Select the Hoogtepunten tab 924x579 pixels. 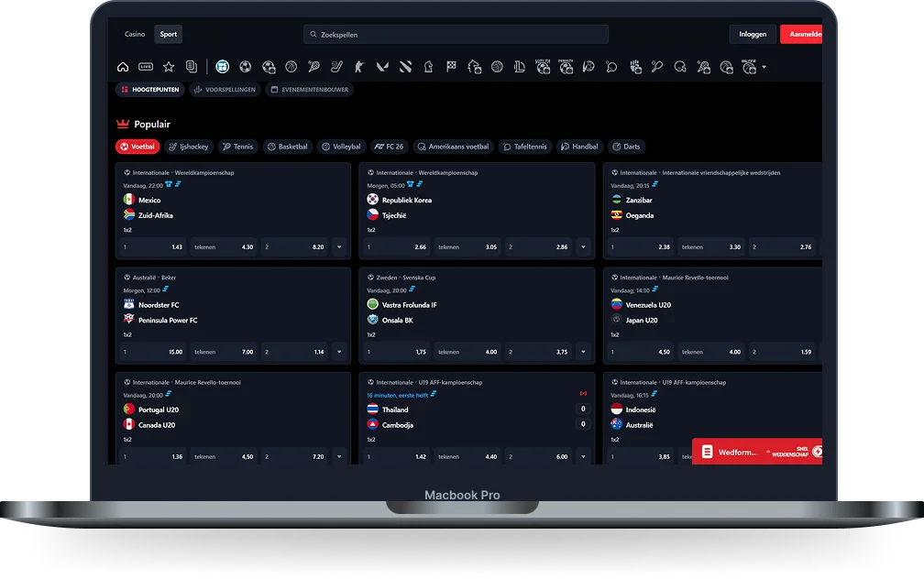(150, 90)
